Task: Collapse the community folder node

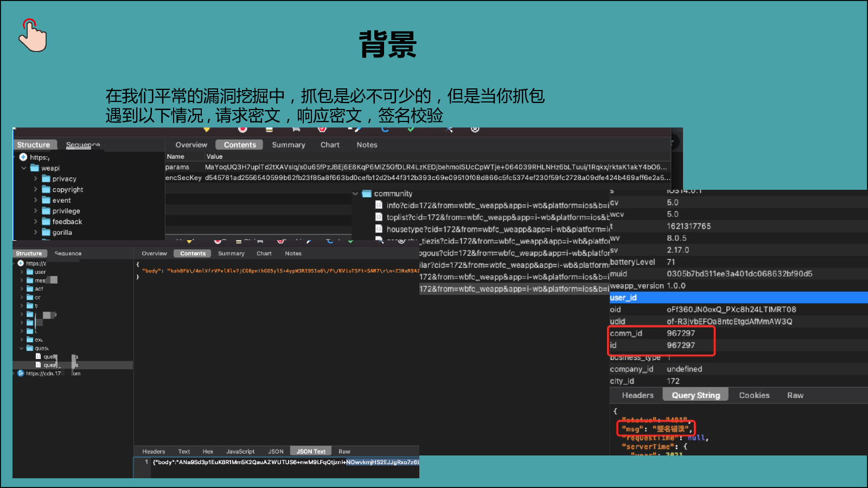Action: (x=355, y=194)
